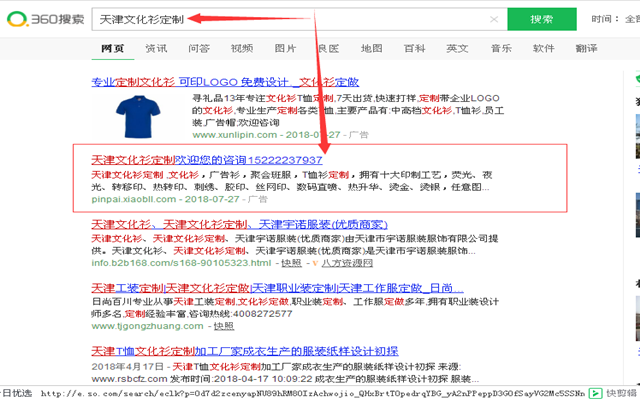Switch to the 视频 tab
This screenshot has height=400, width=640.
pos(242,49)
